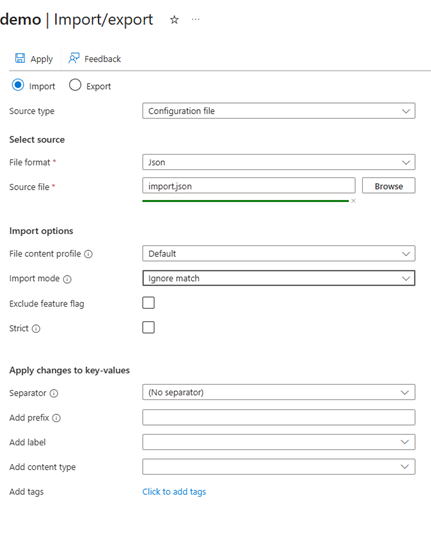This screenshot has height=534, width=431.
Task: Expand the Source type dropdown
Action: 279,111
